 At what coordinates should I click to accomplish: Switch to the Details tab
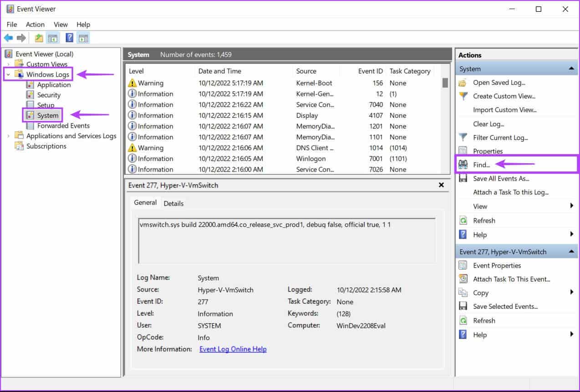(x=173, y=203)
